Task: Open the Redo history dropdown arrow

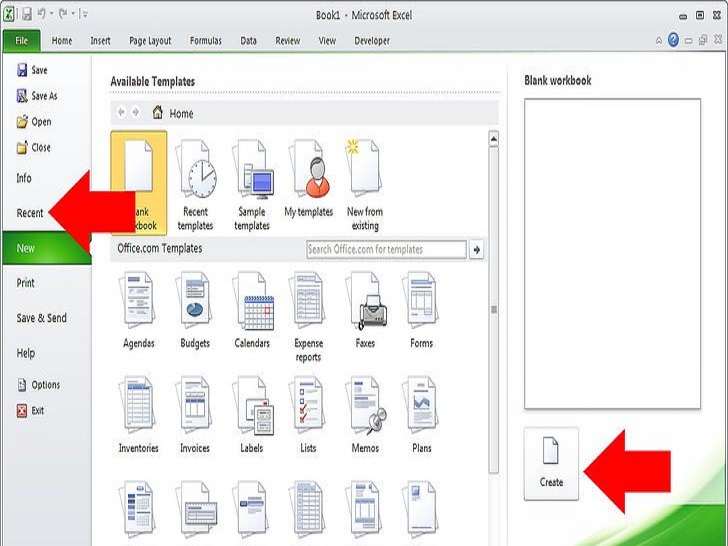Action: 73,14
